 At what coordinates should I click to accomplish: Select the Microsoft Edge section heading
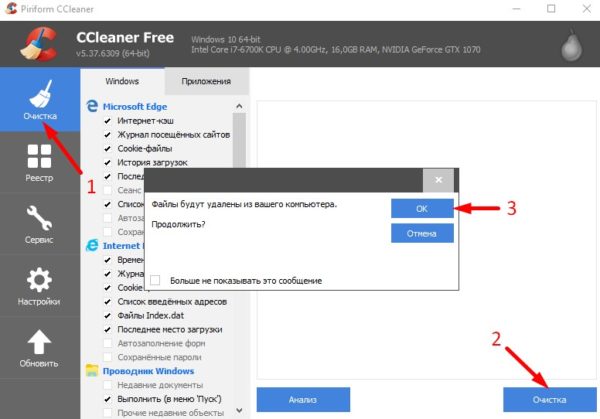pyautogui.click(x=135, y=106)
